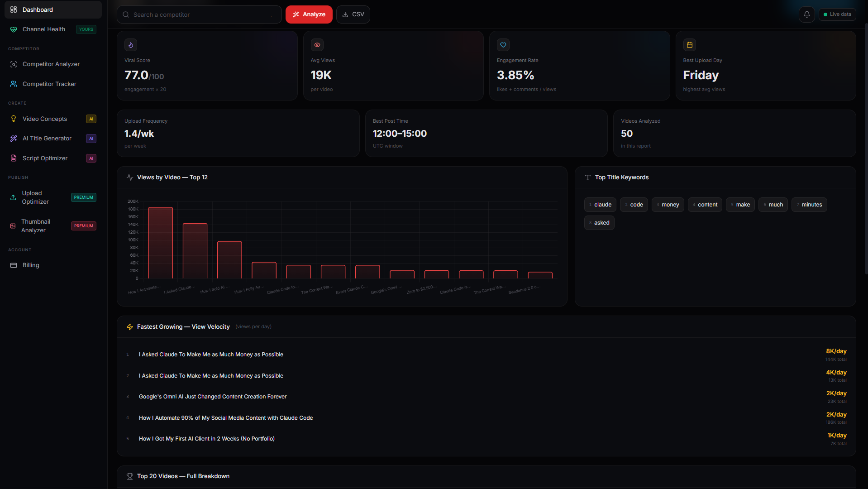The width and height of the screenshot is (868, 489).
Task: Click the Billing card icon
Action: tap(14, 265)
